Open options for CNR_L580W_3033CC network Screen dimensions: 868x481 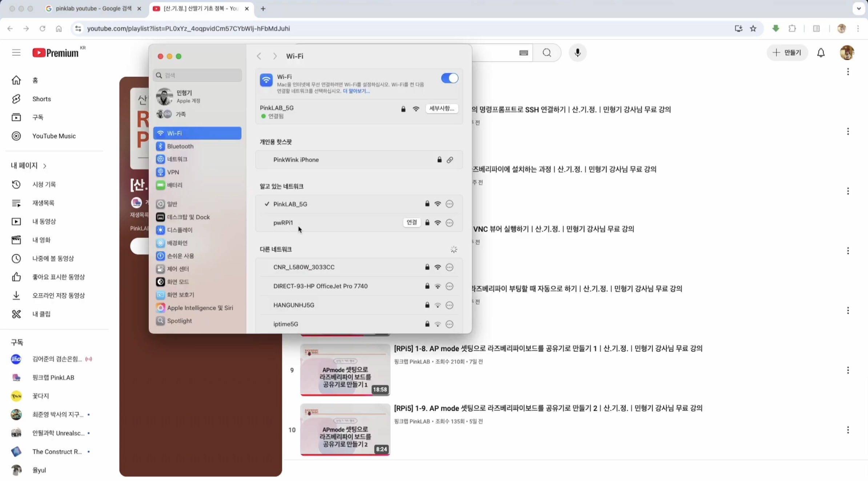[x=449, y=267]
